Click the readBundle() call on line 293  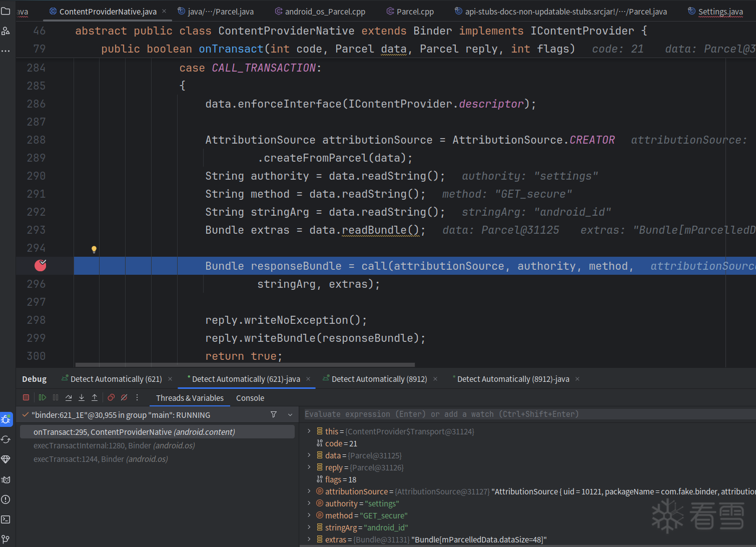click(x=381, y=230)
